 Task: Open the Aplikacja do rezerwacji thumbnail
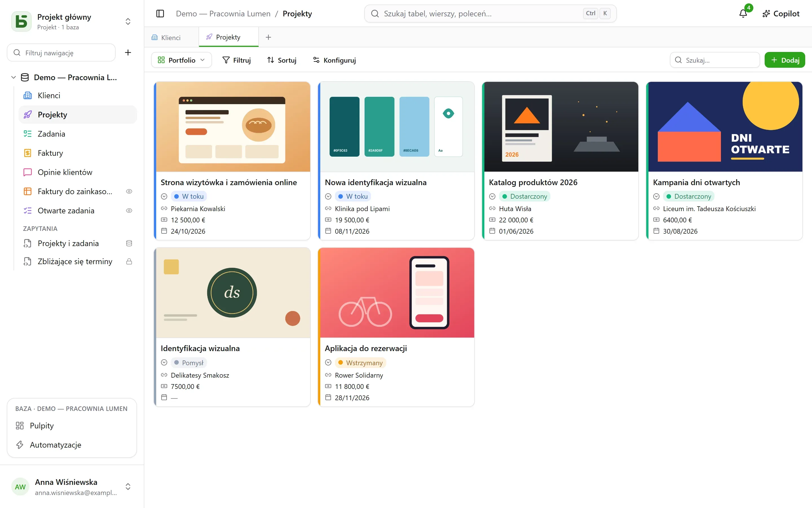(397, 293)
